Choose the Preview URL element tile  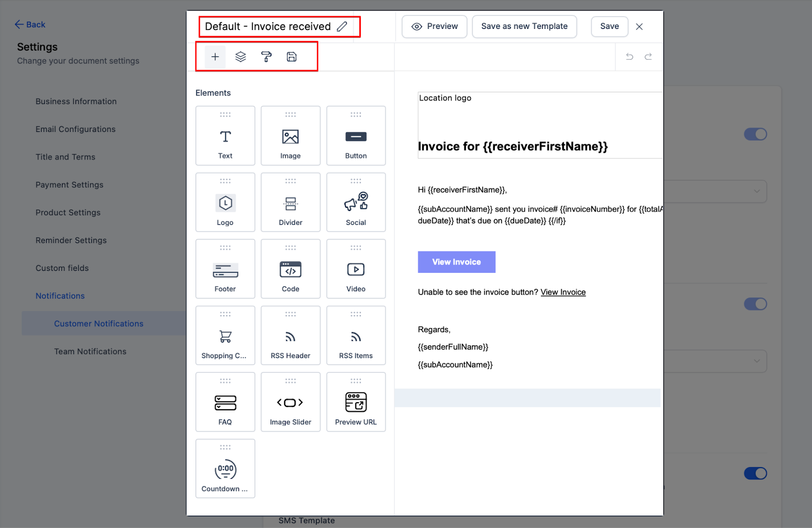click(356, 402)
